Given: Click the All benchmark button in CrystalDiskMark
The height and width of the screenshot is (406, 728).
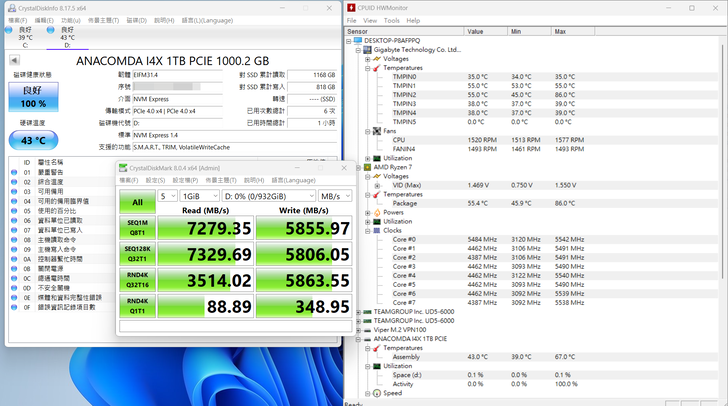Looking at the screenshot, I should (x=137, y=203).
